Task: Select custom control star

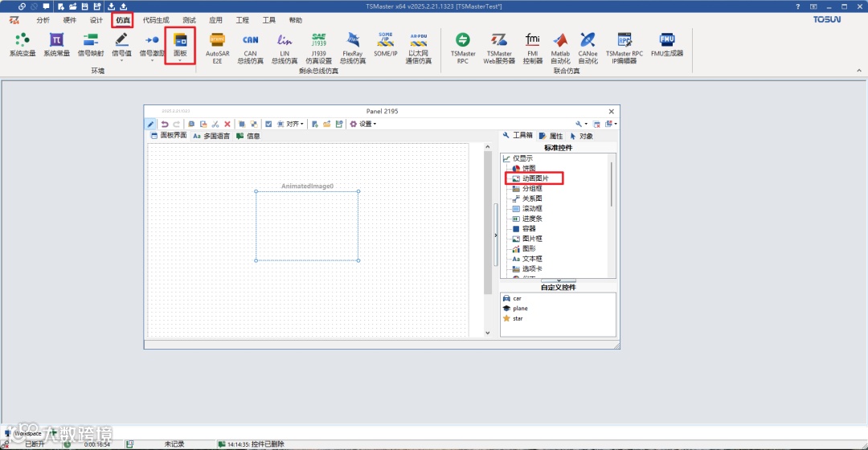Action: point(513,318)
